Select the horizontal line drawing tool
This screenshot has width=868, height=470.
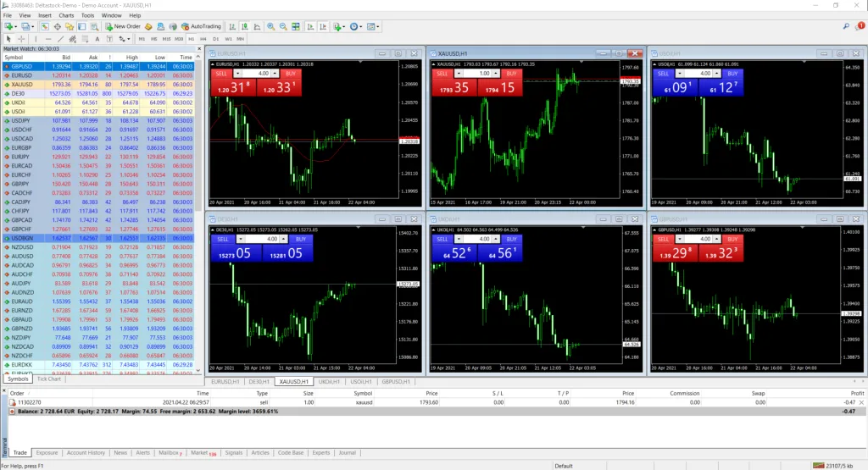coord(48,39)
